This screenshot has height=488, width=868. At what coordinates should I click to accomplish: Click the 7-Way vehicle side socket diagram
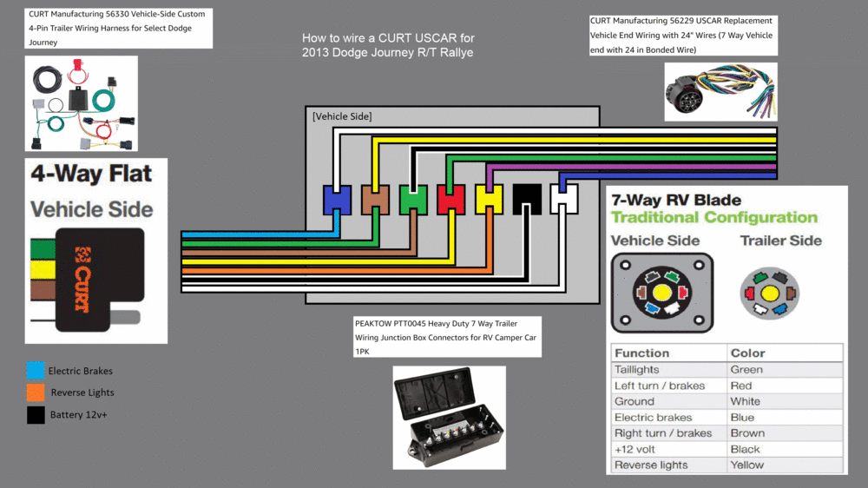click(662, 293)
